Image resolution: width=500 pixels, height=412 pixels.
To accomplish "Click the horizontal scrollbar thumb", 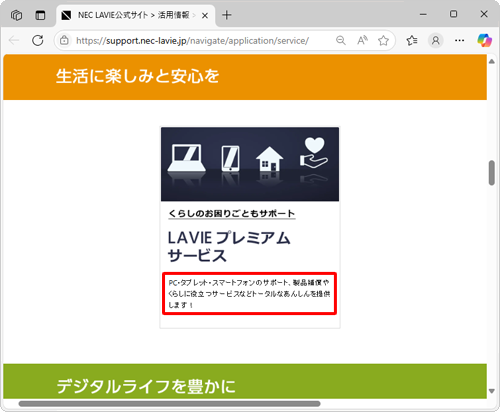I will click(169, 404).
